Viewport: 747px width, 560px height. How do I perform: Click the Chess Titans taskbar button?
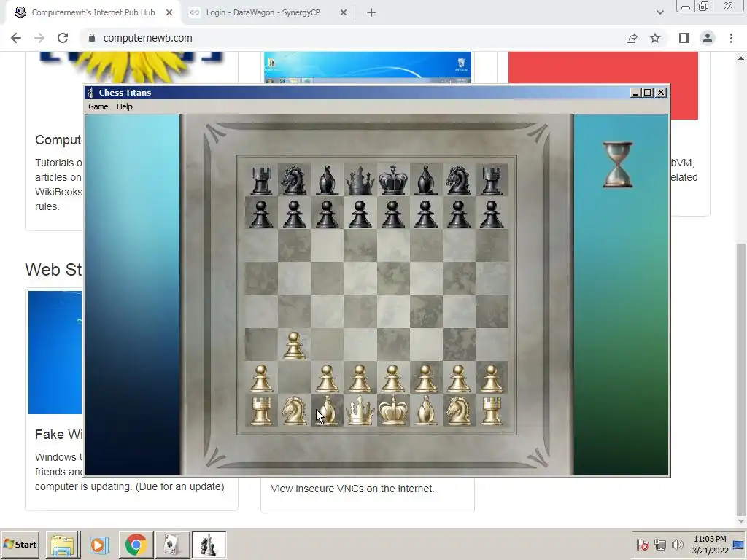click(x=209, y=545)
